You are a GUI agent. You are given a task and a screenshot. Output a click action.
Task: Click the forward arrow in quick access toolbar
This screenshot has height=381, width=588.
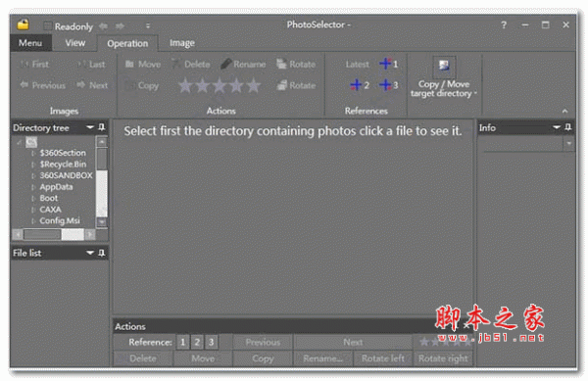coord(120,25)
